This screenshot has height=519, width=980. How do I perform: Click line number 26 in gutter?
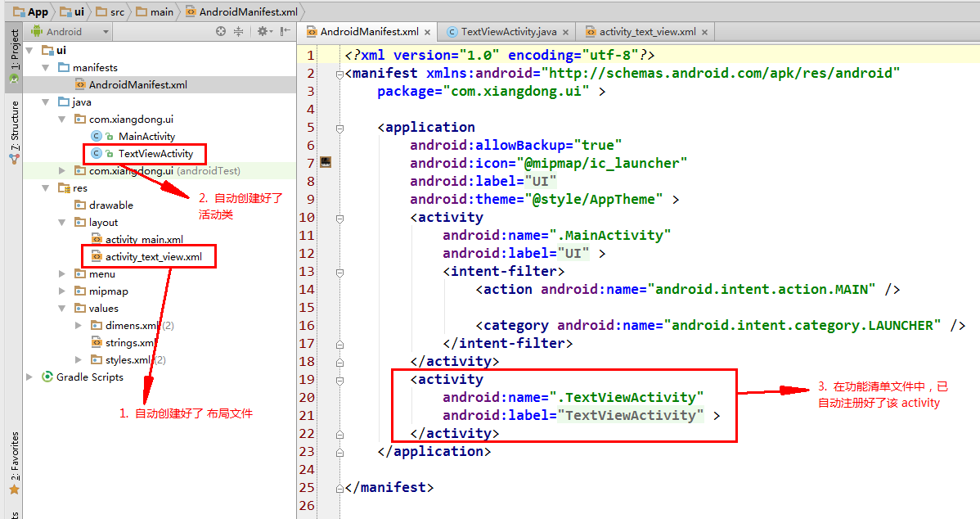pyautogui.click(x=307, y=505)
